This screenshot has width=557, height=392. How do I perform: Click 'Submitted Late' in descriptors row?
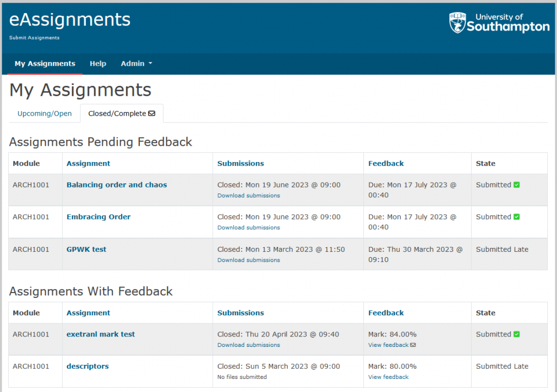[502, 366]
